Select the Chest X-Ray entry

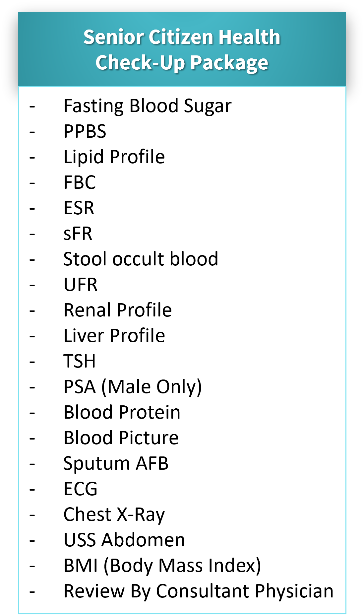click(114, 515)
